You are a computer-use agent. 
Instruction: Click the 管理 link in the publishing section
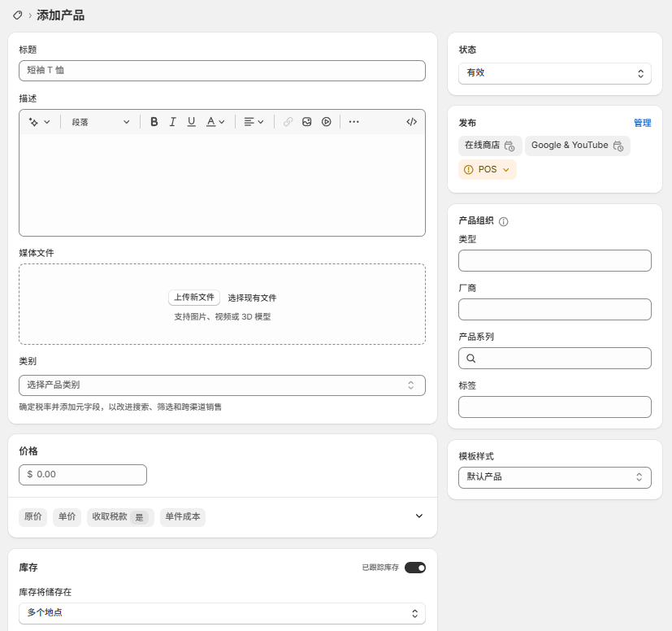tap(643, 123)
